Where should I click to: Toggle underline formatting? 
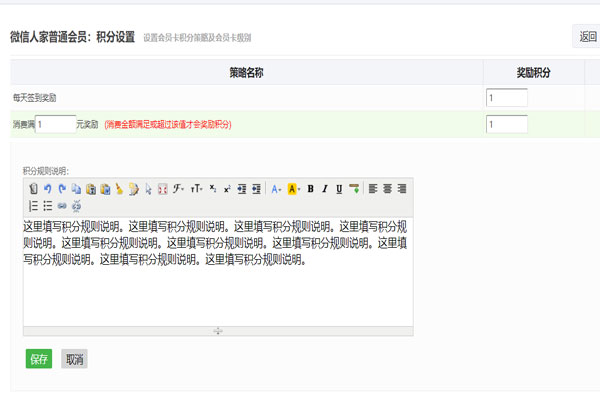point(339,189)
